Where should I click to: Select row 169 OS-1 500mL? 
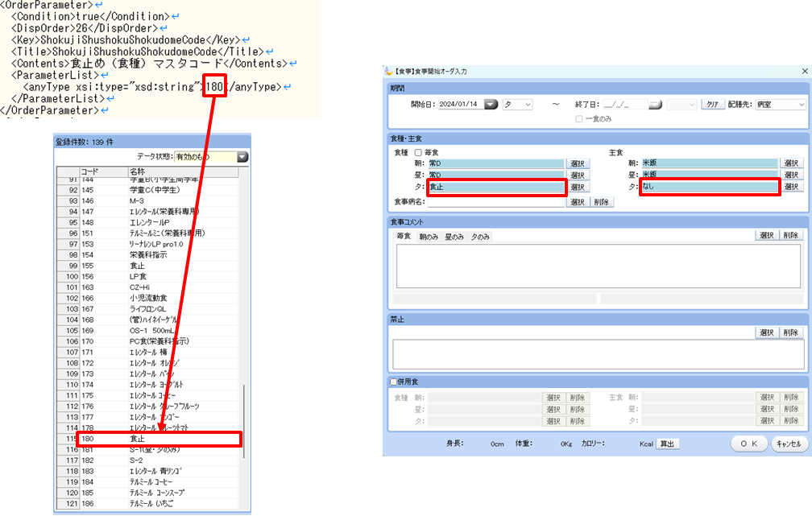(147, 331)
